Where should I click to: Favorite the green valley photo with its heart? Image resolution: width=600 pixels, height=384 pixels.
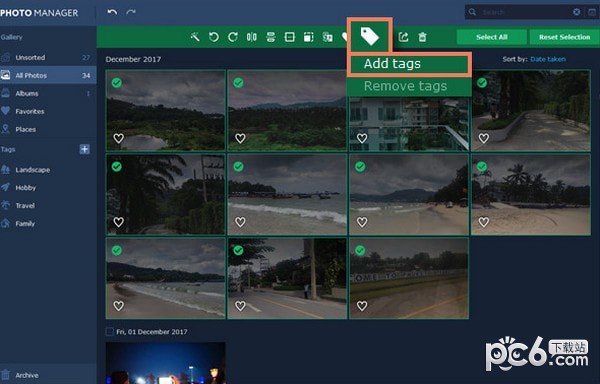(240, 138)
